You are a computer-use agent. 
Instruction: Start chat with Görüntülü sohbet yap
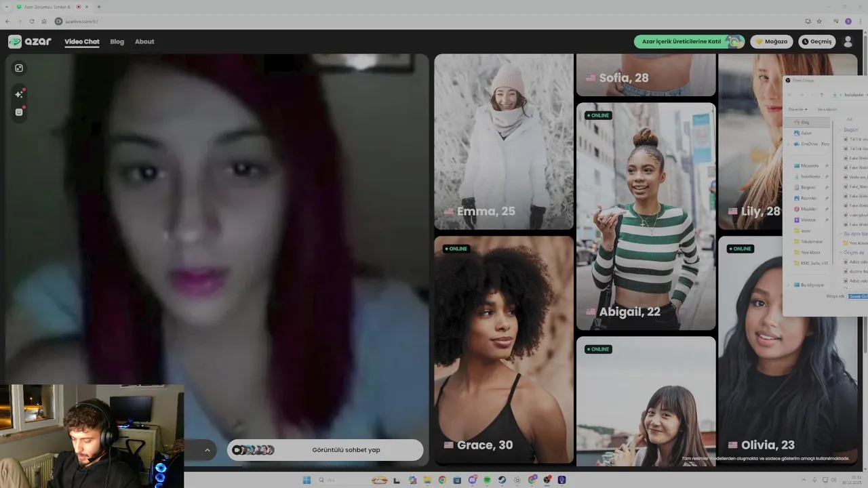point(325,450)
